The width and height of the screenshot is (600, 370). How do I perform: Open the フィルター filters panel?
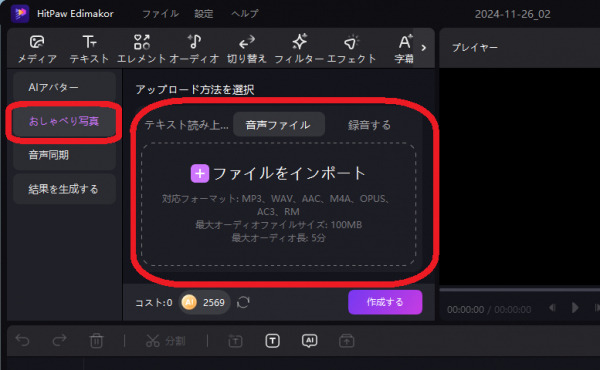[x=299, y=49]
